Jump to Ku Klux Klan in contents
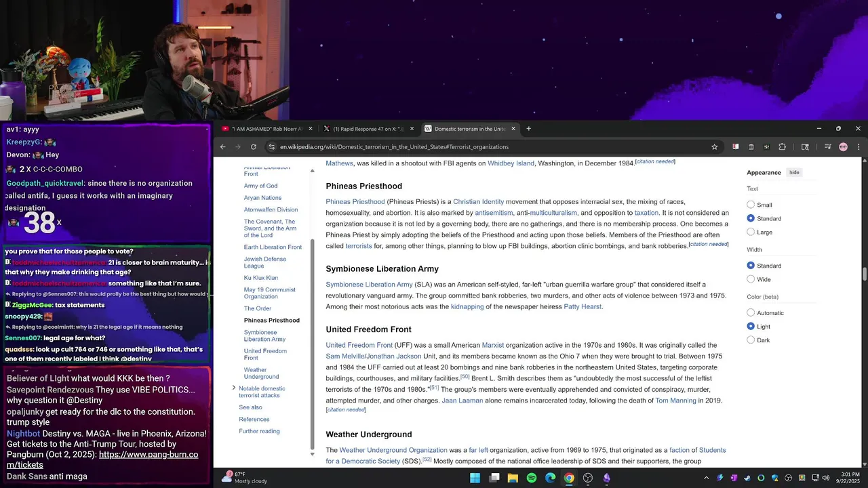The height and width of the screenshot is (488, 868). (261, 278)
